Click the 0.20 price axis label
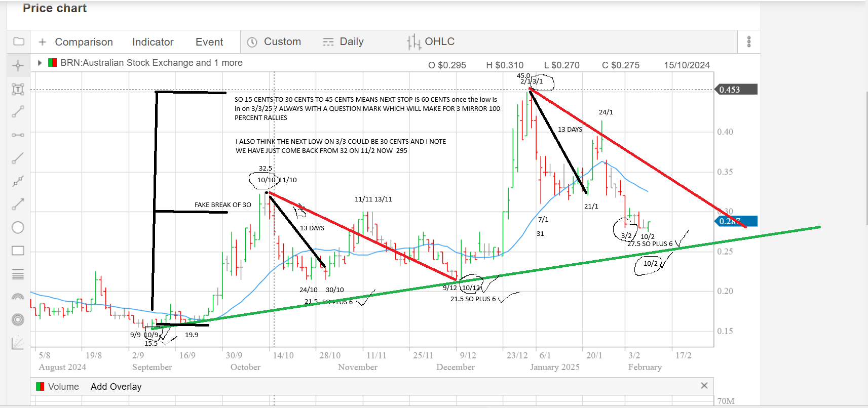This screenshot has height=408, width=868. pyautogui.click(x=725, y=291)
